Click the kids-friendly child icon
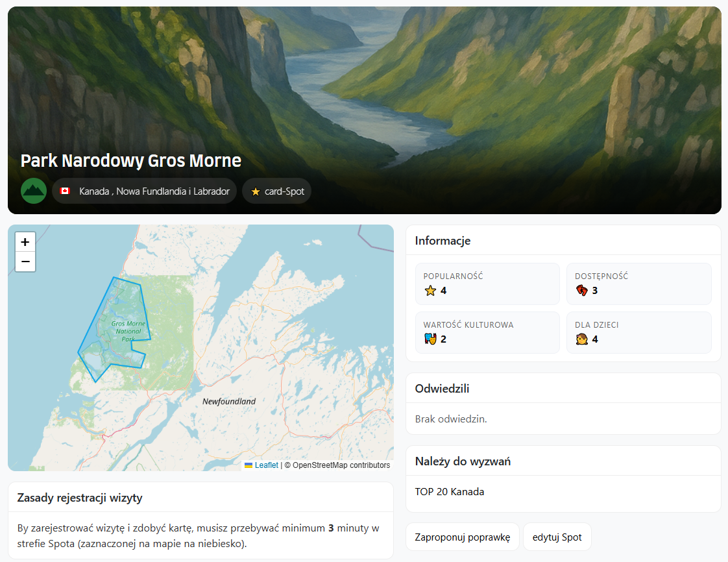 (581, 339)
